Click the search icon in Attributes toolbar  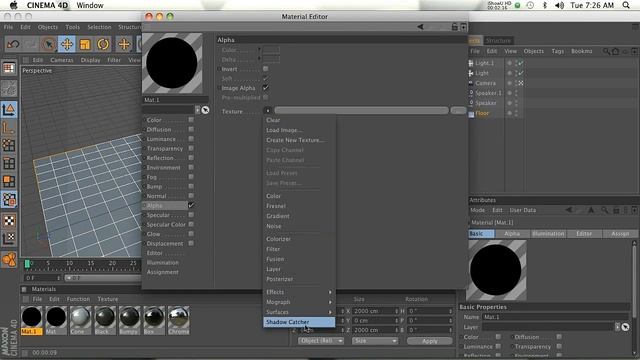[604, 210]
